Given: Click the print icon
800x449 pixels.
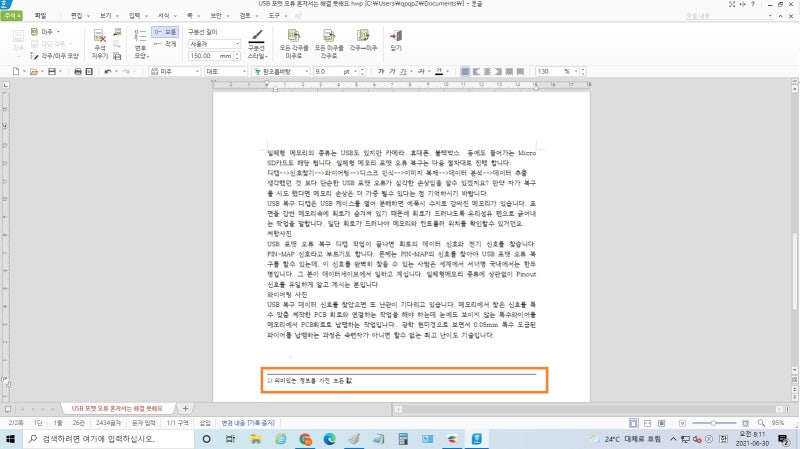Looking at the screenshot, I should [78, 71].
